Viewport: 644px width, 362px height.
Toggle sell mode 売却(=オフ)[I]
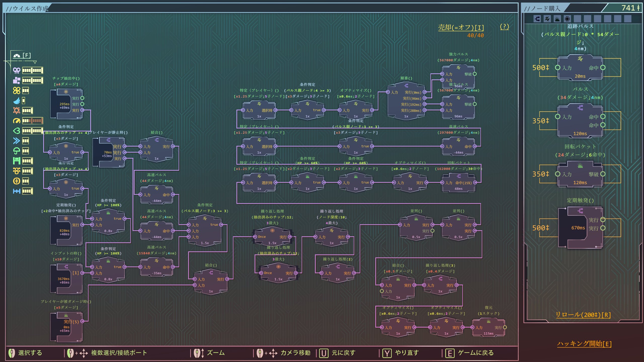point(461,27)
